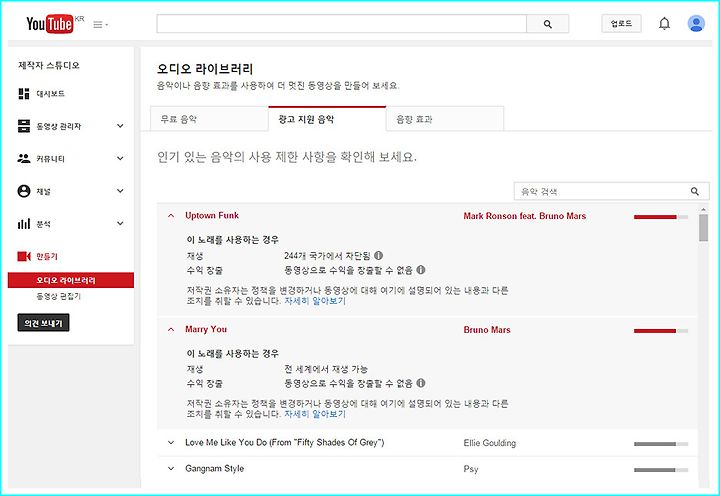Click monetization info icon under Marry You

click(421, 383)
